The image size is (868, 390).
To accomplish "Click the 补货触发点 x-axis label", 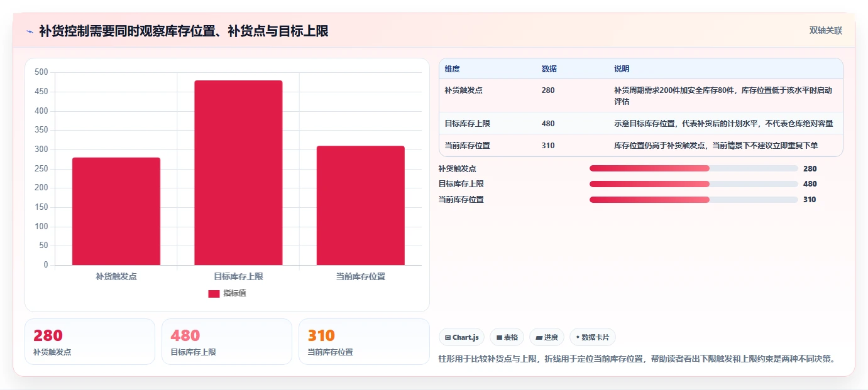I will click(x=116, y=276).
